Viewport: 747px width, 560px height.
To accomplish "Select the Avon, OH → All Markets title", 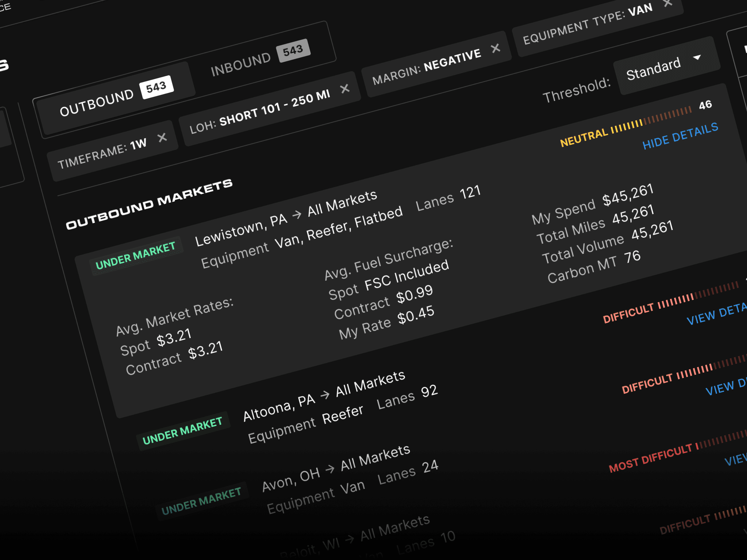I will tap(336, 468).
